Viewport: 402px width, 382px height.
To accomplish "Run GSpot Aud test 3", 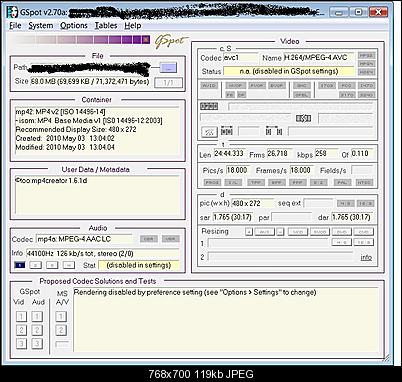I will [37, 343].
